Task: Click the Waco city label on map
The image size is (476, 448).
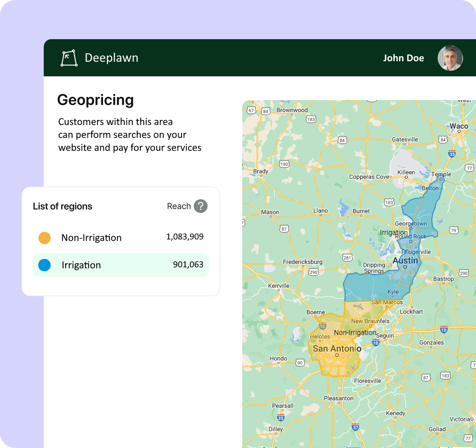Action: (459, 126)
